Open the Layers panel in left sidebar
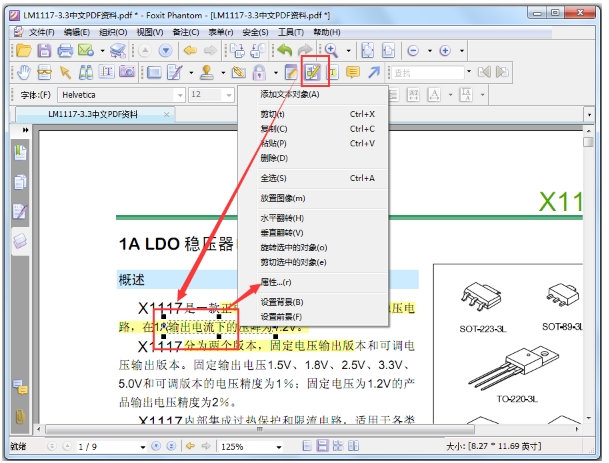The width and height of the screenshot is (609, 463). click(21, 241)
